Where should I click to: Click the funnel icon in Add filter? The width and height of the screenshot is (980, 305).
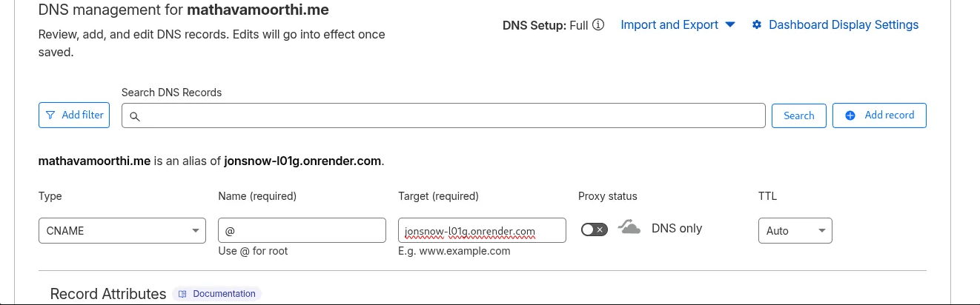(x=50, y=115)
